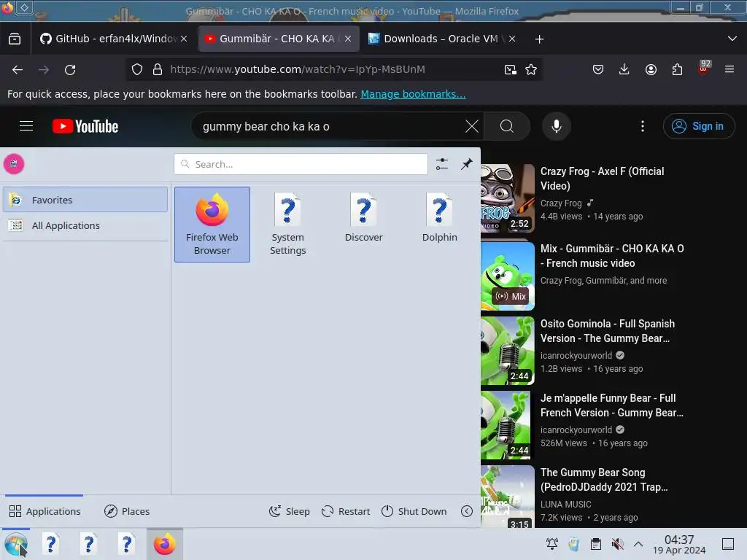Open Firefox Web Browser from Favorites
Screen dimensions: 747x560
click(x=212, y=225)
